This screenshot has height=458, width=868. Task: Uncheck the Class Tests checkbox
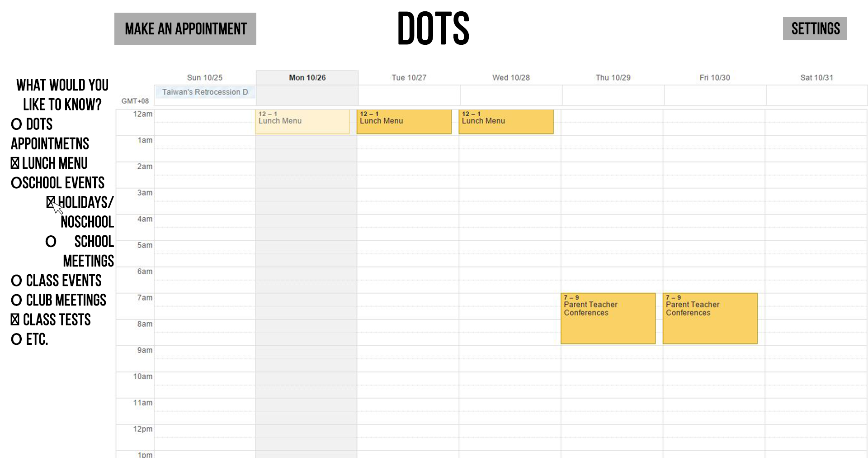tap(15, 320)
